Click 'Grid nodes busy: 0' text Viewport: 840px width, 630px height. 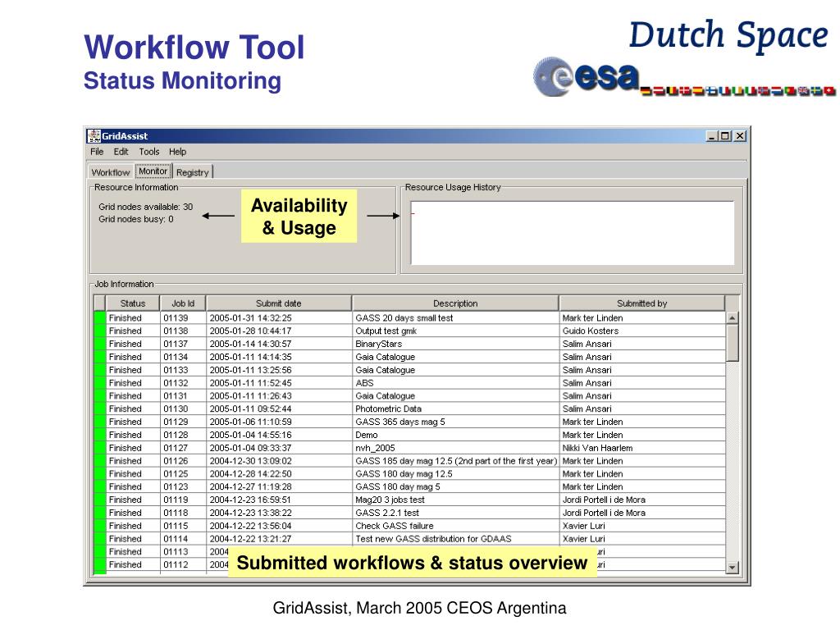click(x=135, y=219)
